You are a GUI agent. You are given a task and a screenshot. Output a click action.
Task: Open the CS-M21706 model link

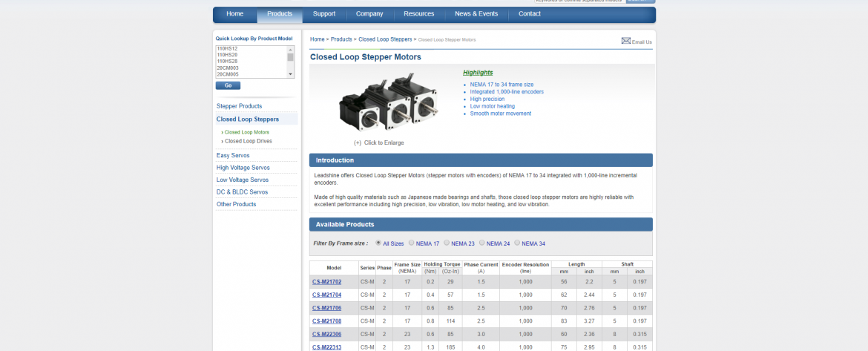pyautogui.click(x=326, y=308)
